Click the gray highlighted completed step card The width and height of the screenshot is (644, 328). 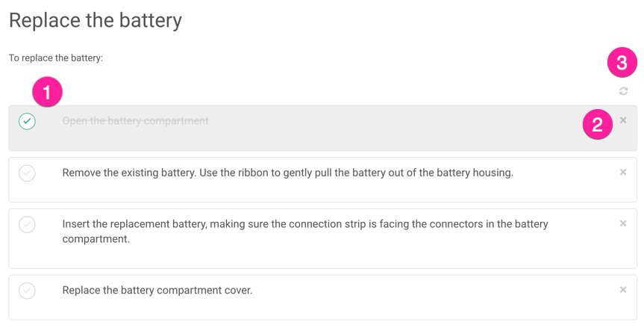373,138
